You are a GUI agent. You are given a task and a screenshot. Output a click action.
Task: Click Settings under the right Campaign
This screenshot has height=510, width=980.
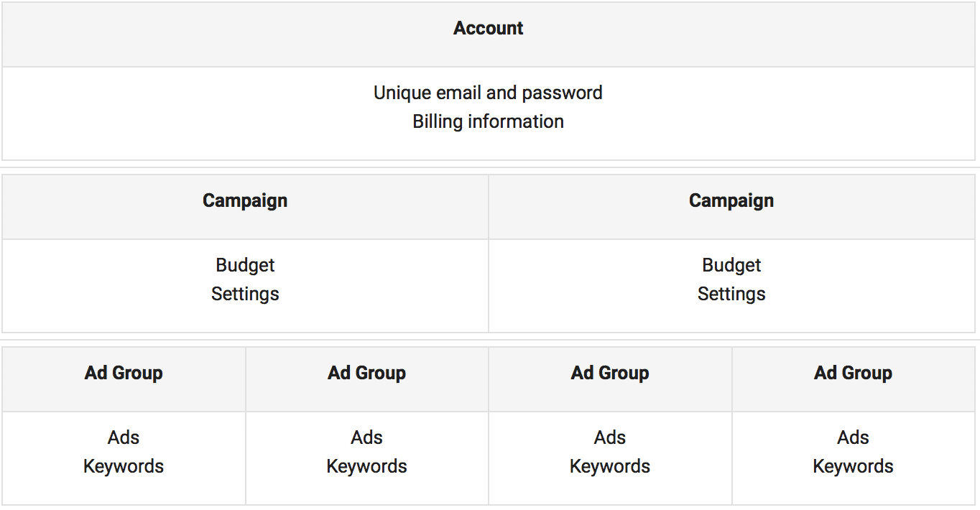point(731,294)
